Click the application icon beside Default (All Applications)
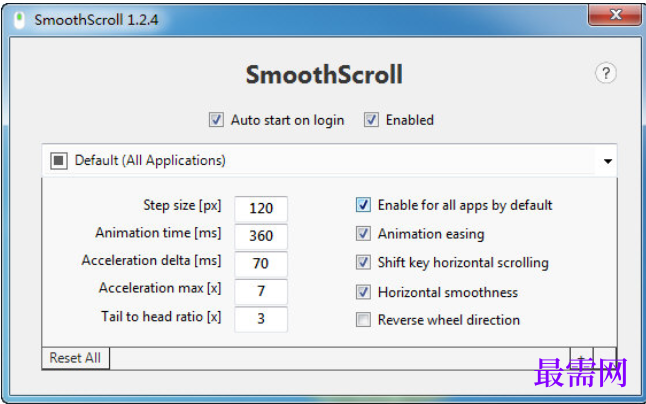Viewport: 646px width, 404px height. tap(59, 161)
